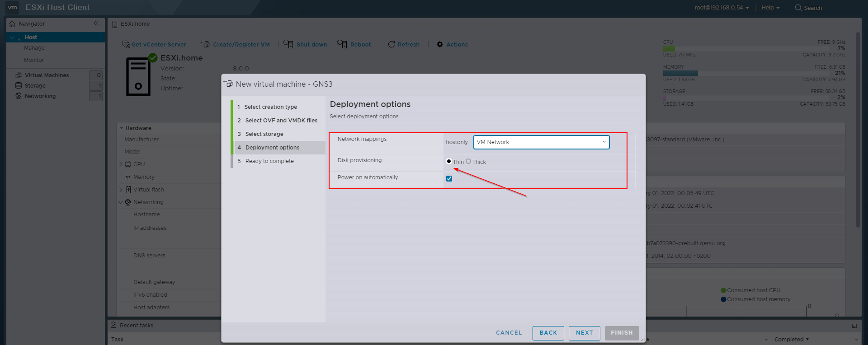
Task: Click the Search magnifier icon
Action: coord(798,8)
